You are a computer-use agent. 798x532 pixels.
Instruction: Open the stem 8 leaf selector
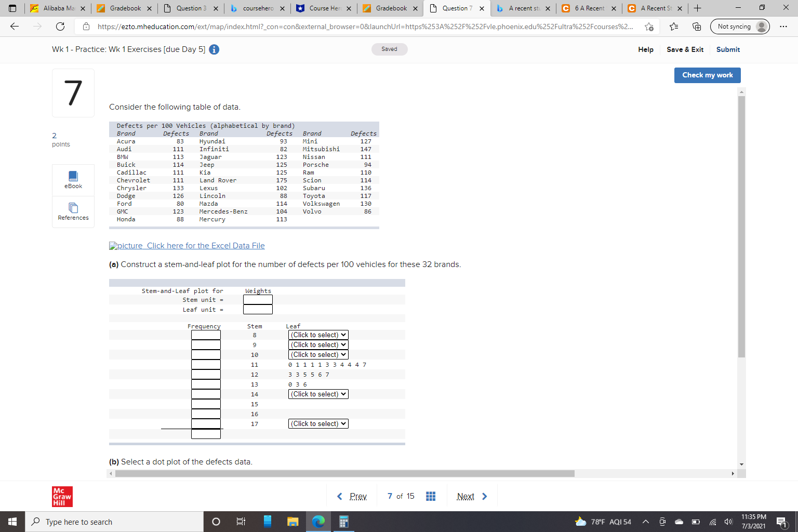click(x=317, y=335)
